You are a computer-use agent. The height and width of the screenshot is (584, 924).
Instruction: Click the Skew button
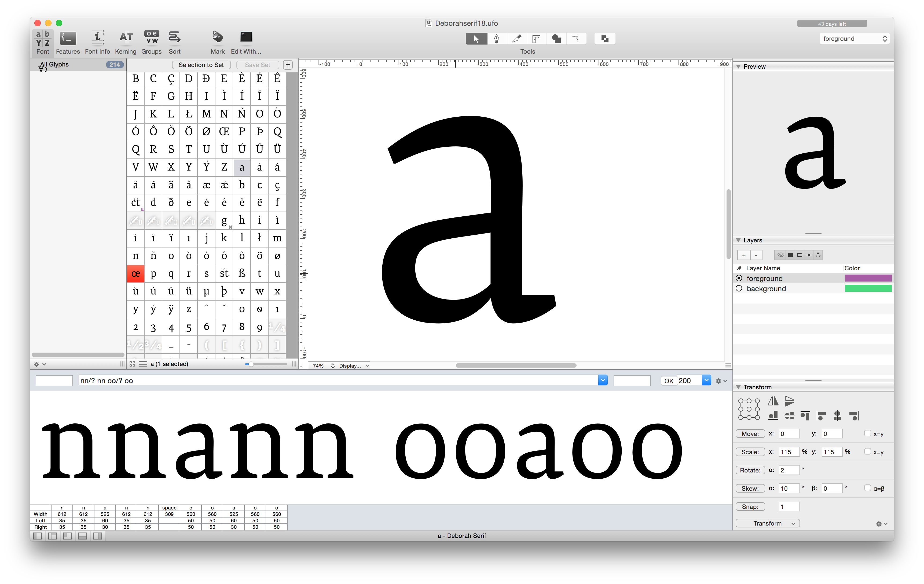tap(750, 488)
